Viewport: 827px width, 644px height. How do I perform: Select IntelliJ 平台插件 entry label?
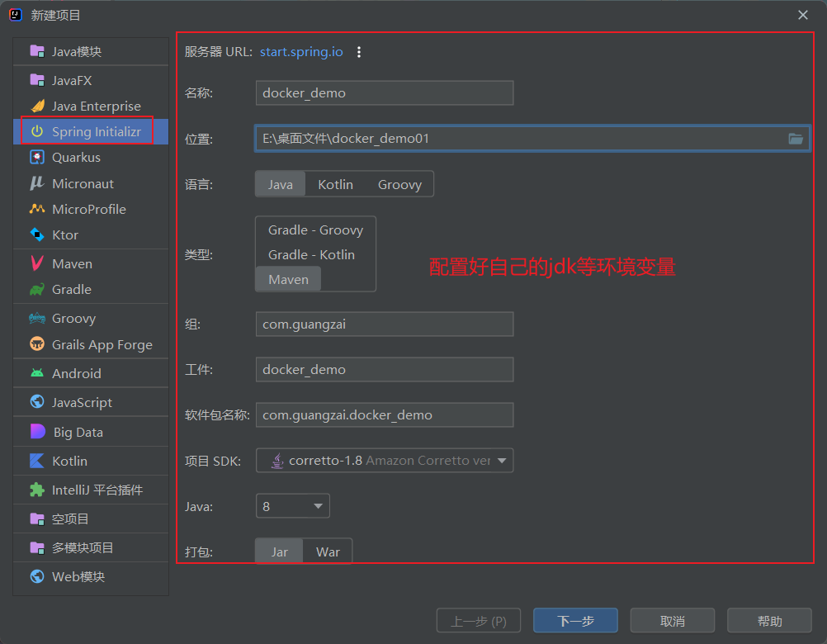[x=97, y=490]
